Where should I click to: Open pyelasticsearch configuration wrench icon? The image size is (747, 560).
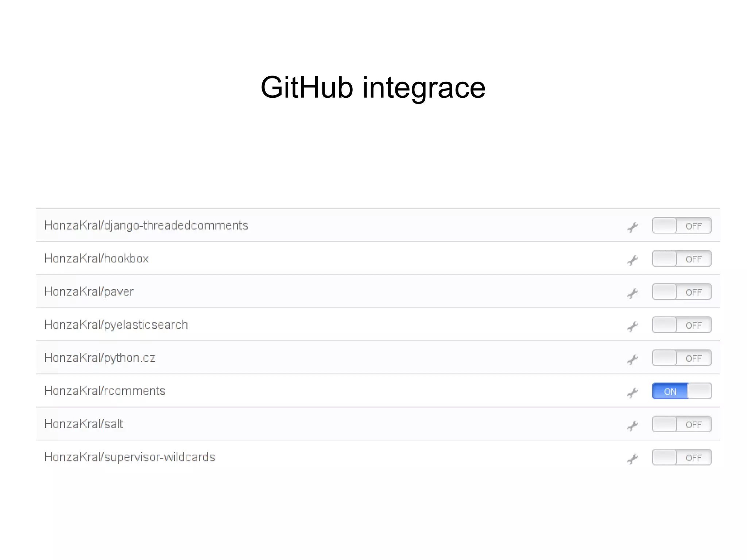click(632, 326)
